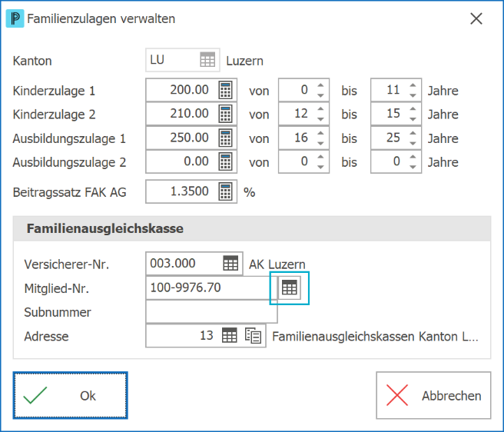Open the Kanton lookup table icon
504x432 pixels.
(x=207, y=60)
